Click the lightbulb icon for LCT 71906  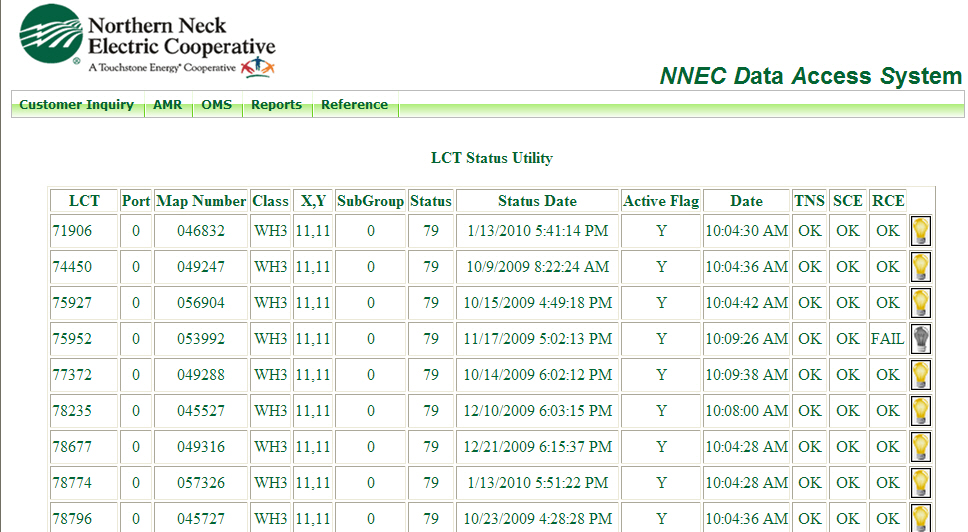click(920, 231)
